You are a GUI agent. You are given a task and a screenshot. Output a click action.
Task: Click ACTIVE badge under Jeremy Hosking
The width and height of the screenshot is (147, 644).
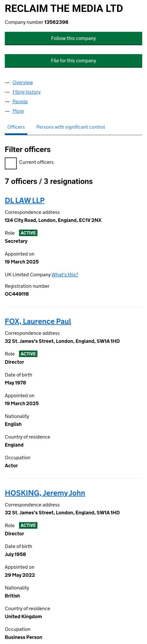[x=28, y=526]
